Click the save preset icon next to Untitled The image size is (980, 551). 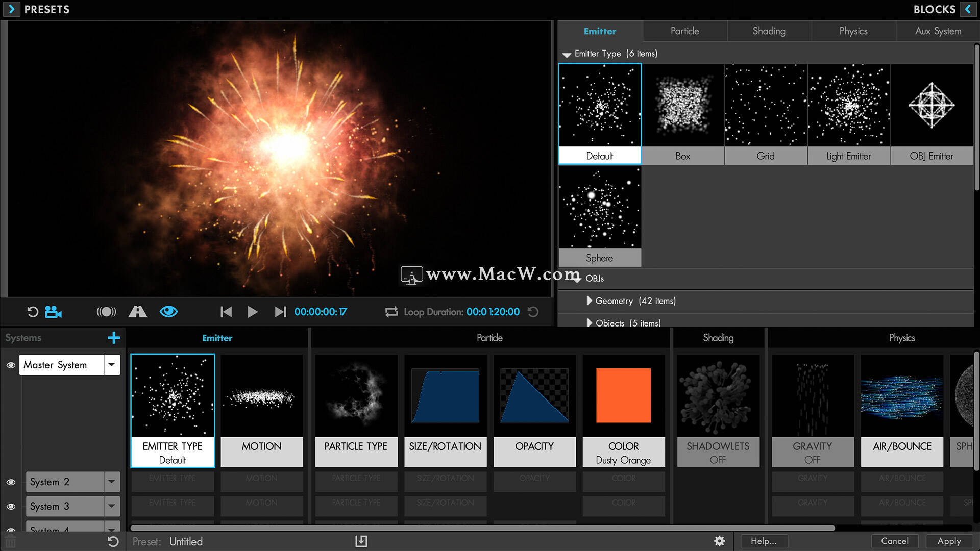(361, 541)
